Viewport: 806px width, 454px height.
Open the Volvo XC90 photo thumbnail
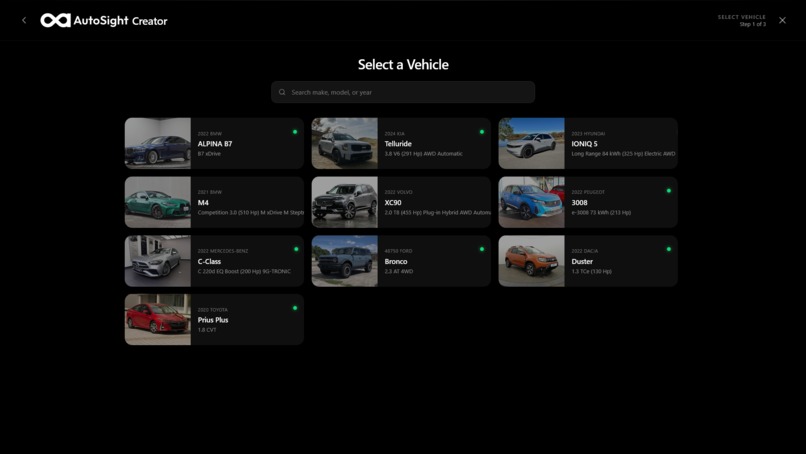[x=344, y=202]
